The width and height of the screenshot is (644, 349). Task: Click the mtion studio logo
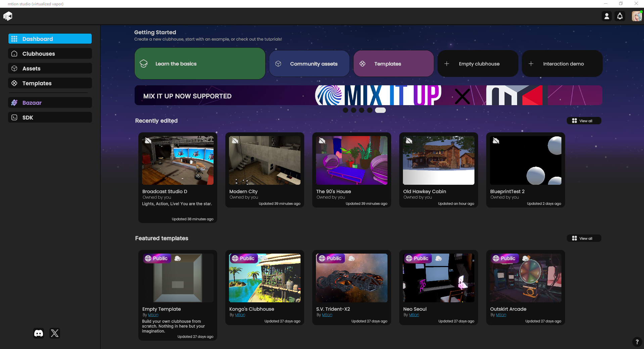click(8, 16)
